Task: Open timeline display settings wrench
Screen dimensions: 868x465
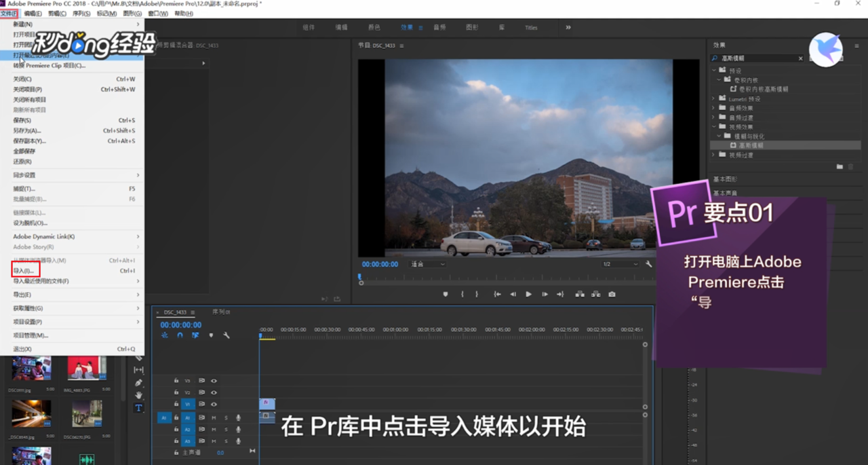Action: [226, 335]
